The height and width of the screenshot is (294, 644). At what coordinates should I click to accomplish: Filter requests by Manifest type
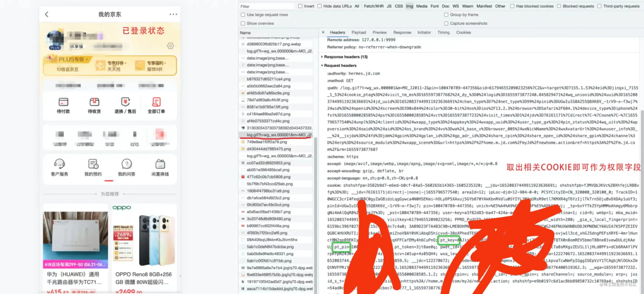(x=484, y=6)
